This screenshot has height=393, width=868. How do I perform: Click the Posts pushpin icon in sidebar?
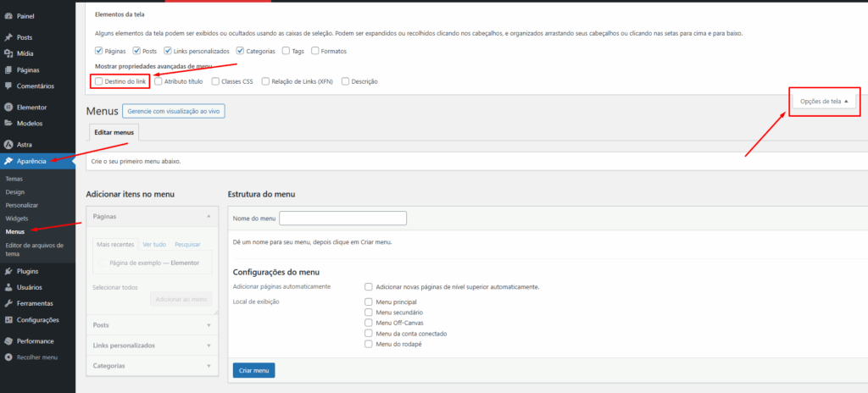8,37
